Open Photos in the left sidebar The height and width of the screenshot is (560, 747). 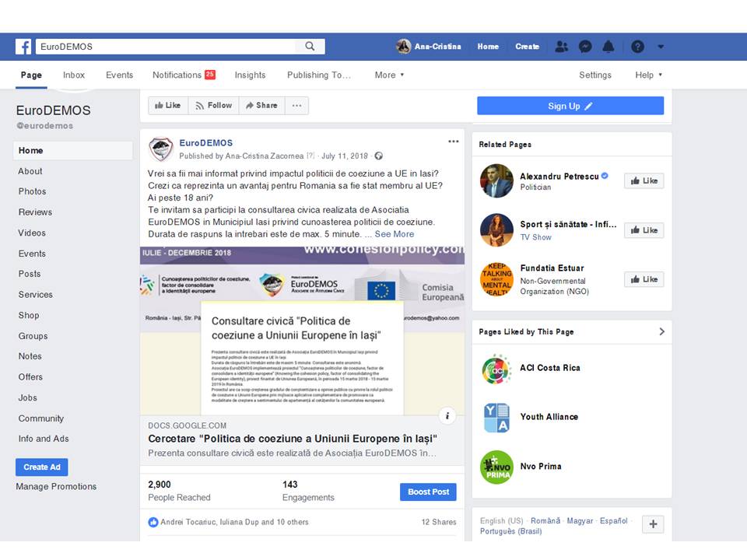tap(33, 191)
